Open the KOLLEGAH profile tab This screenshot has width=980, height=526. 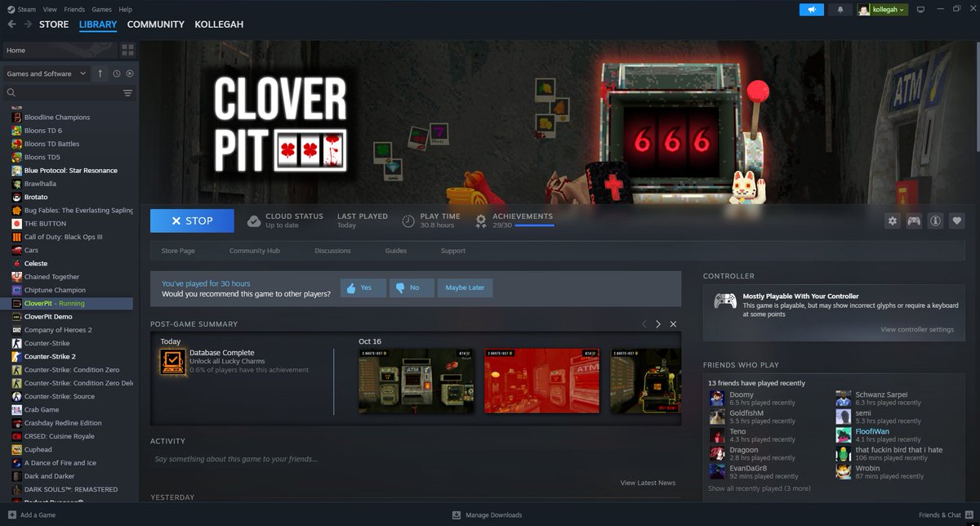click(219, 25)
